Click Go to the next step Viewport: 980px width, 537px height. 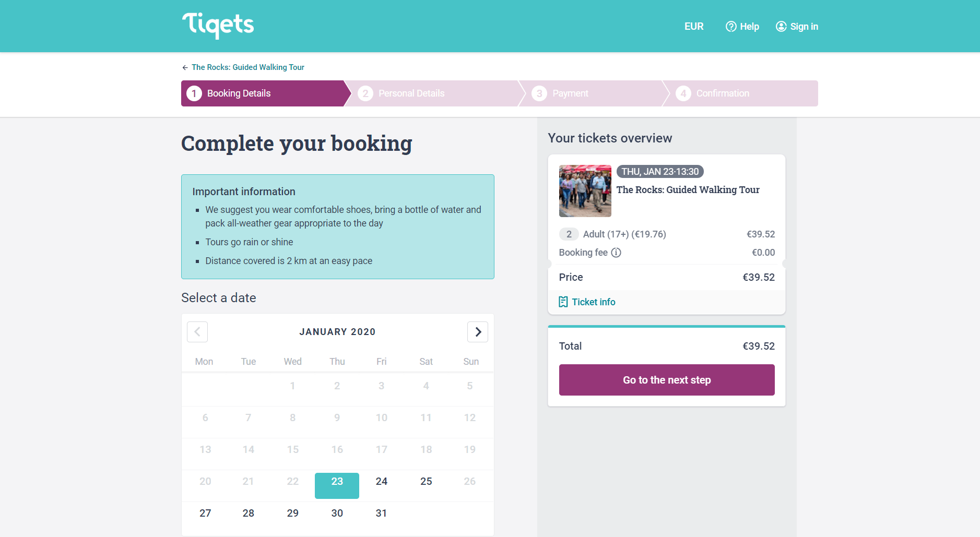pos(667,380)
